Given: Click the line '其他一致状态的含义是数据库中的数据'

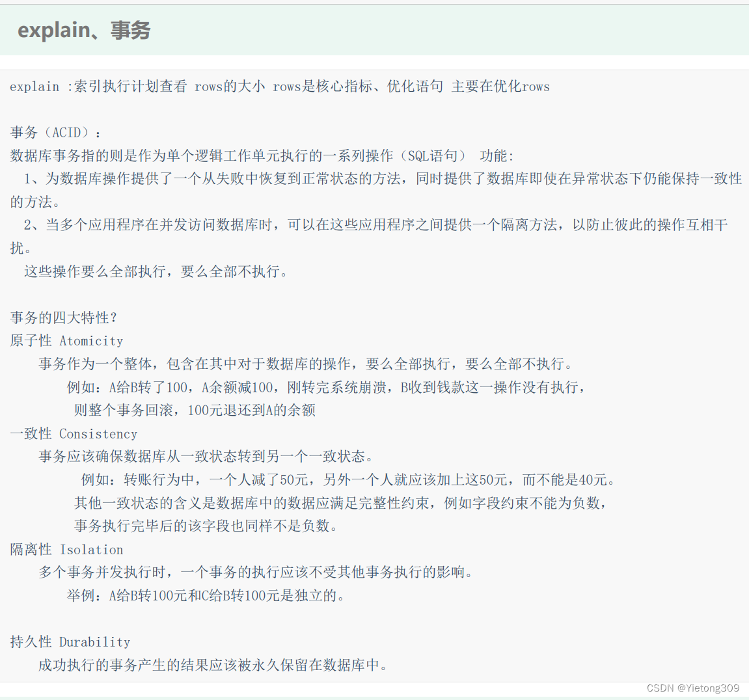Looking at the screenshot, I should click(340, 503).
